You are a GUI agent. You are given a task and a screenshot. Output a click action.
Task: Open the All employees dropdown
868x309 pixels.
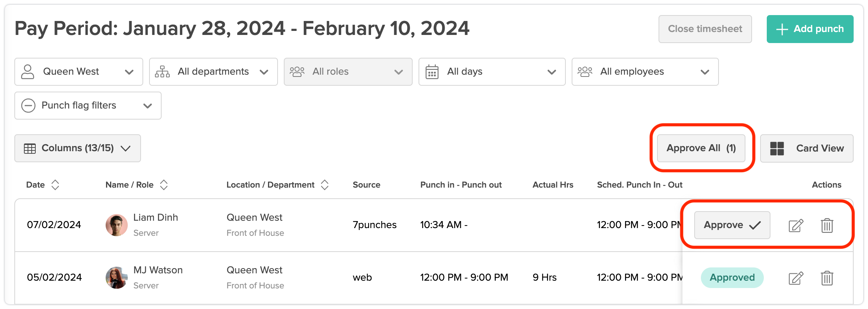point(645,72)
